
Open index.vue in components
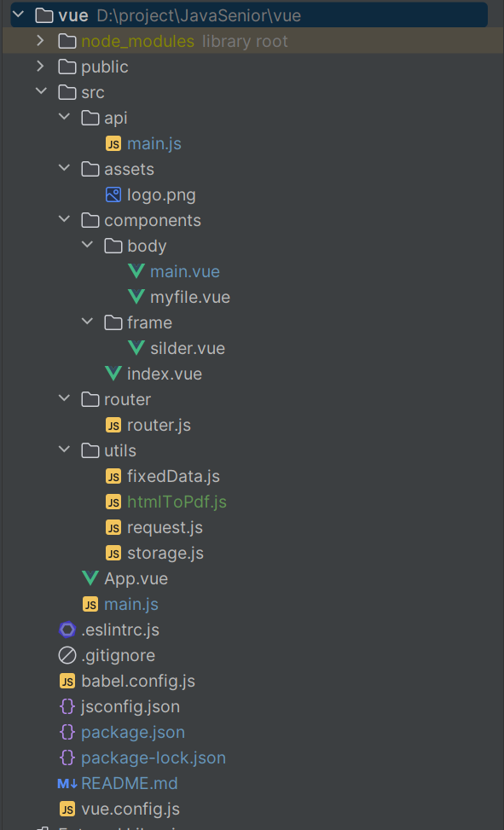pos(165,374)
